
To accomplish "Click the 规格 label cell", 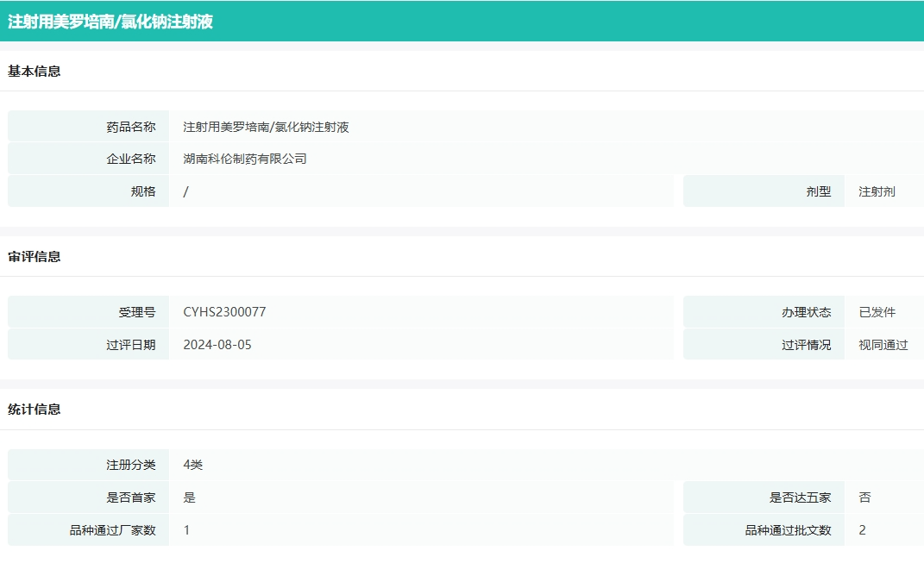I will pos(88,191).
